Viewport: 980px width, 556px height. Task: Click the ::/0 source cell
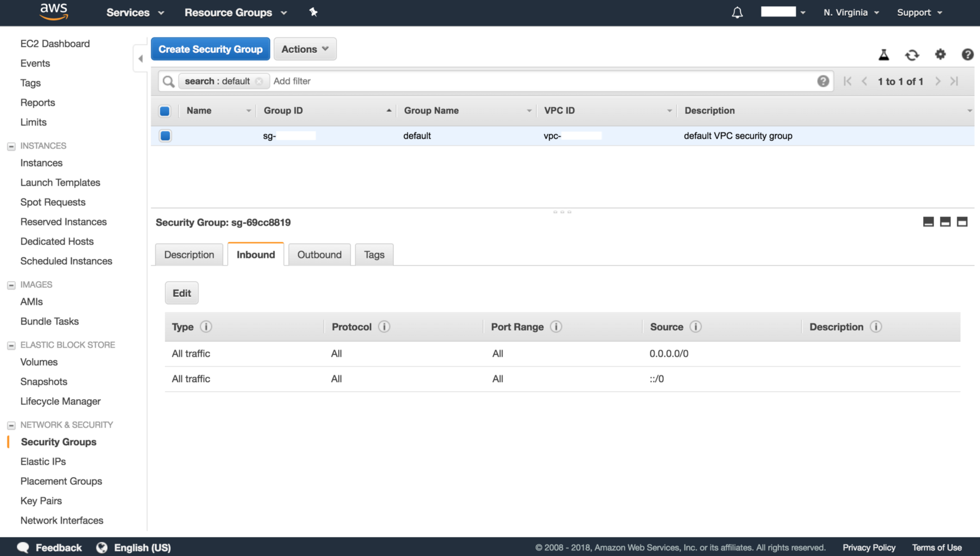tap(657, 379)
